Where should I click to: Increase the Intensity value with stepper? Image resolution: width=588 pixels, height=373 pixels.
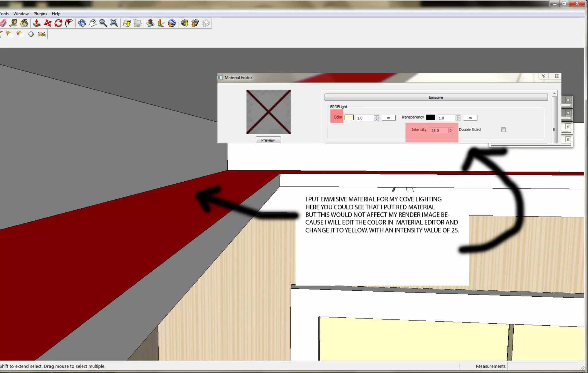click(x=451, y=129)
